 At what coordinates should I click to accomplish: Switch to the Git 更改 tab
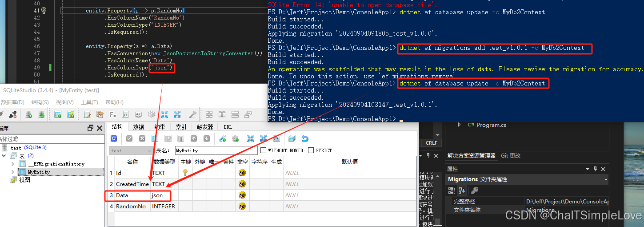(x=511, y=155)
